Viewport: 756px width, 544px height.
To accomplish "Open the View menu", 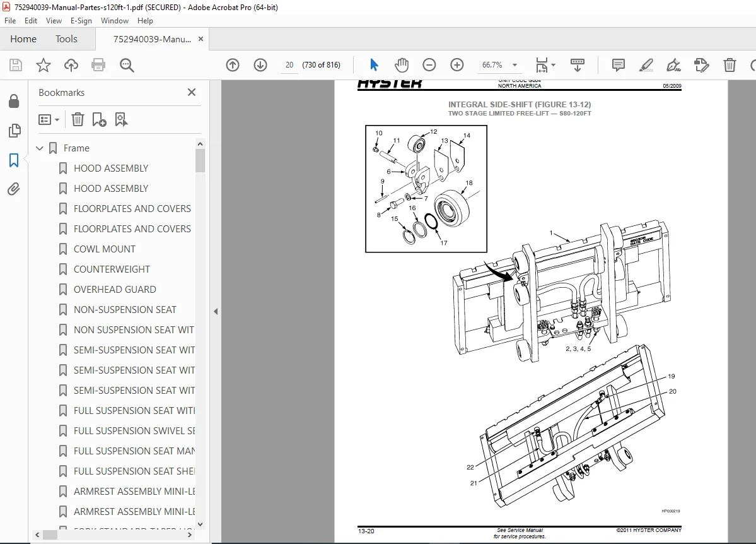I will pyautogui.click(x=54, y=21).
